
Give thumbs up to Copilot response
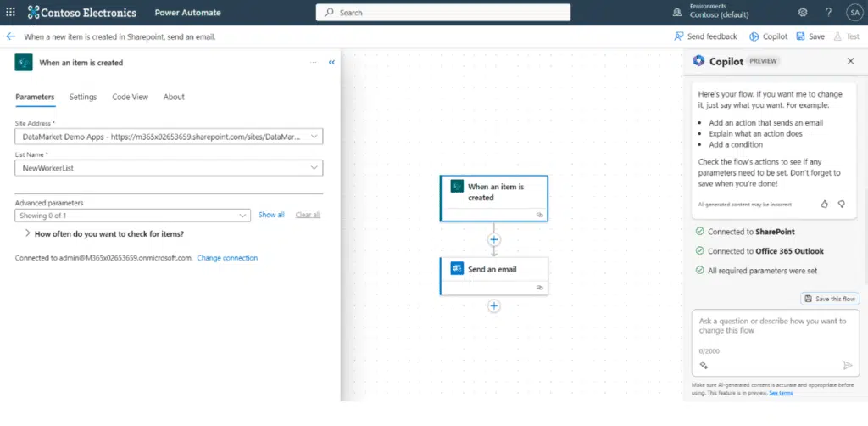[824, 205]
